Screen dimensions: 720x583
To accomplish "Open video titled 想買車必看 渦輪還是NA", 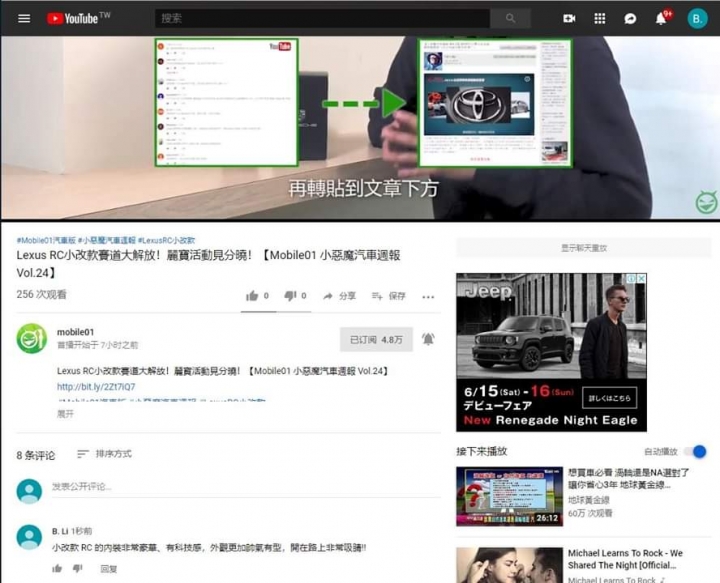I will click(x=629, y=478).
